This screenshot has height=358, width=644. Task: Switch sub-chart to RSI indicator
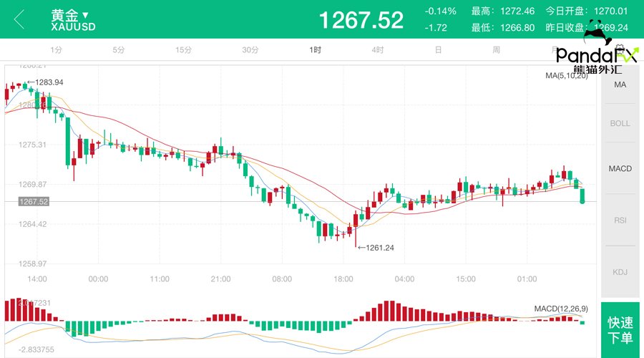(x=620, y=220)
